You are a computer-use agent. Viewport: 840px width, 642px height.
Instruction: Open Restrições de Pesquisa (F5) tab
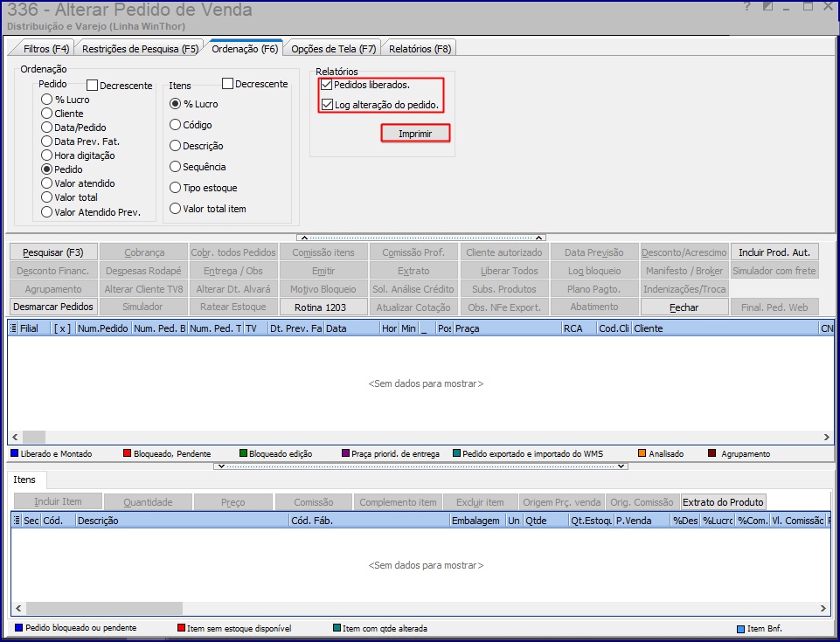pos(140,49)
